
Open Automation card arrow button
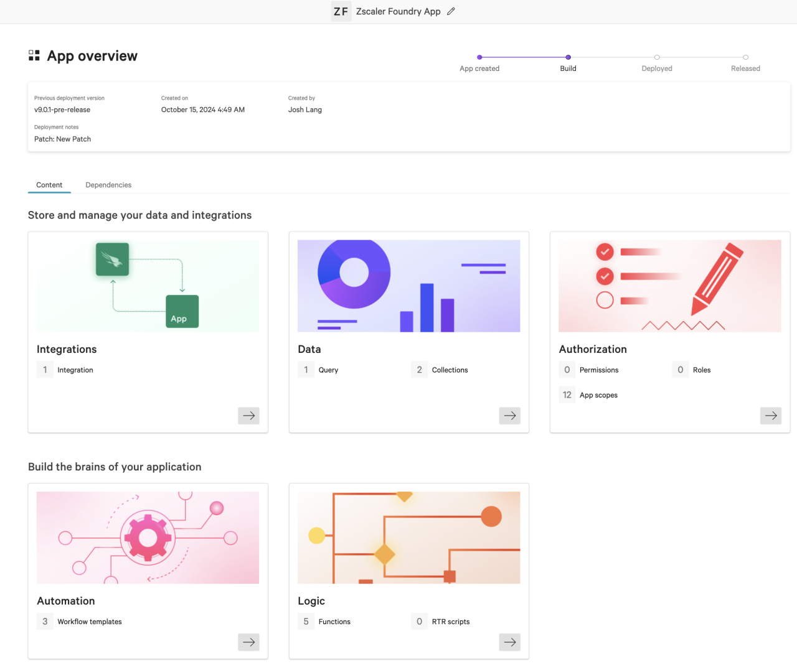pyautogui.click(x=249, y=642)
